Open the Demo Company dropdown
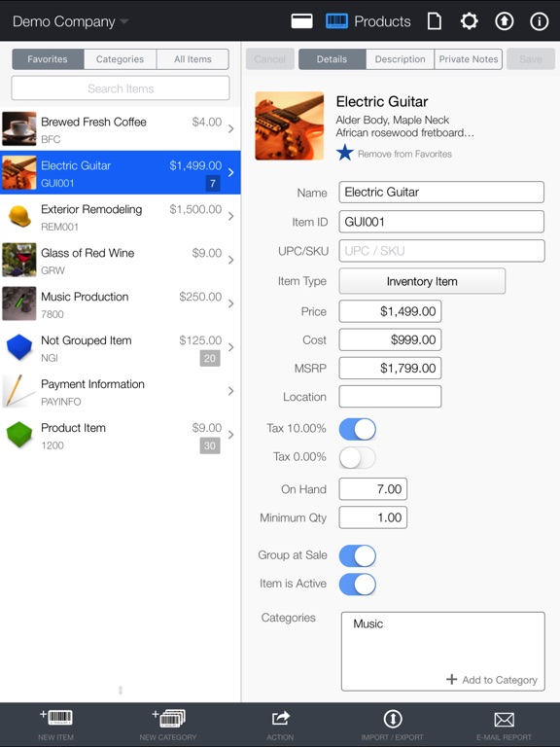 pos(70,21)
